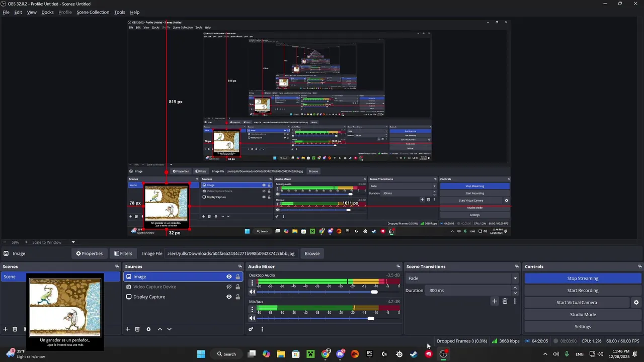Screen dimensions: 644x362
Task: Toggle lock on the Image source
Action: point(238,277)
